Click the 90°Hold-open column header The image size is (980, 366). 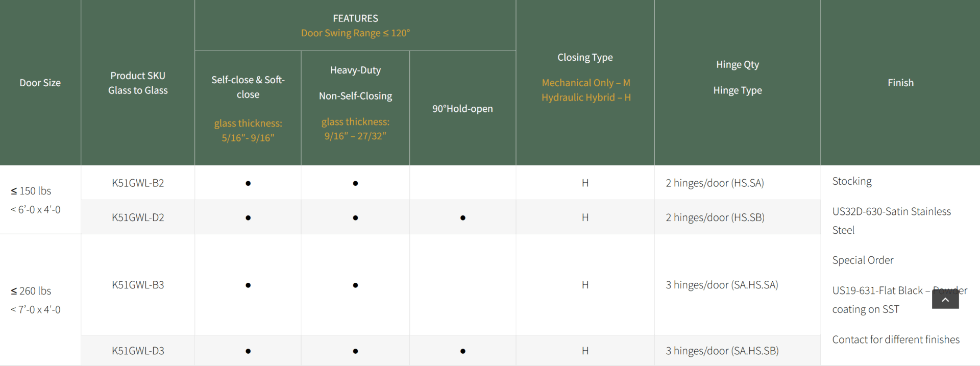[462, 109]
